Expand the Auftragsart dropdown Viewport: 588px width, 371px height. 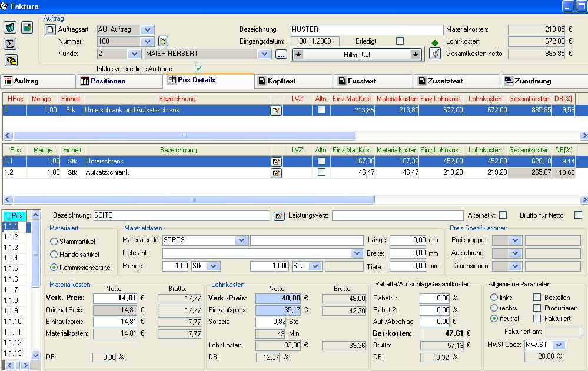pos(147,29)
